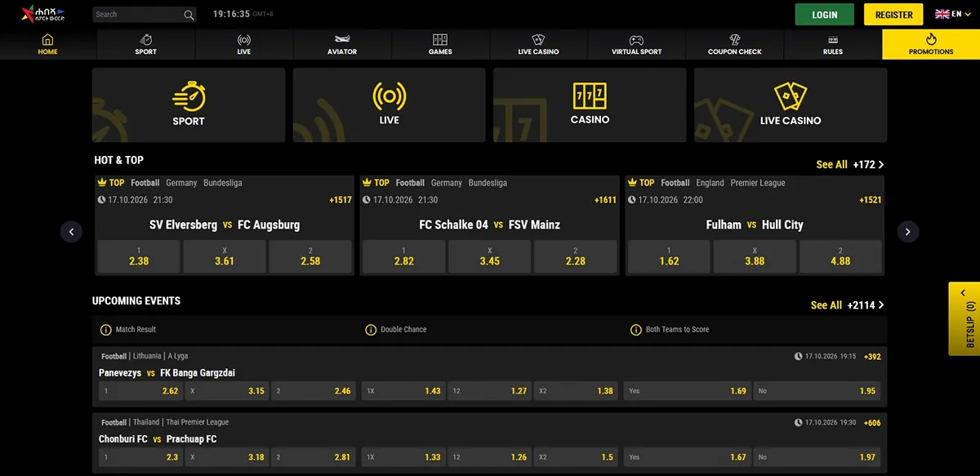Select Chonburi draw odds 3.18
The height and width of the screenshot is (476, 980).
pyautogui.click(x=227, y=457)
